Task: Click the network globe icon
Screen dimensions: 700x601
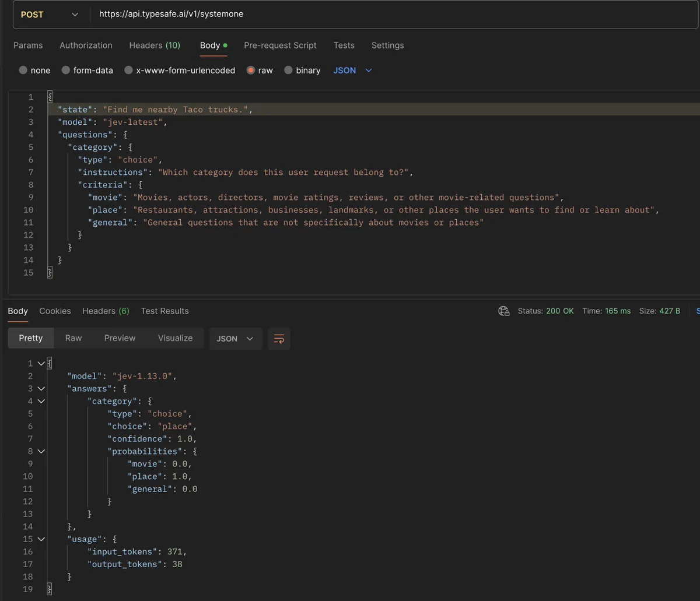Action: pyautogui.click(x=504, y=311)
